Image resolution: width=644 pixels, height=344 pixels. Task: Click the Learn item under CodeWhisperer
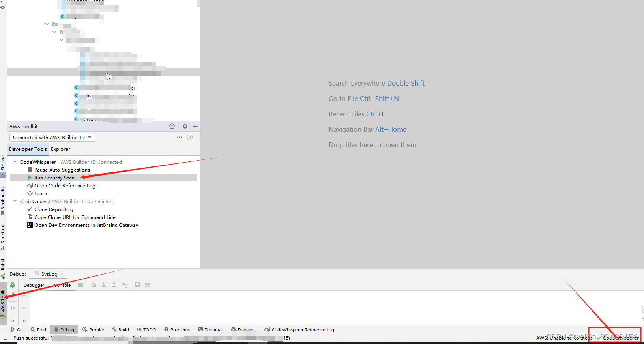(x=41, y=194)
